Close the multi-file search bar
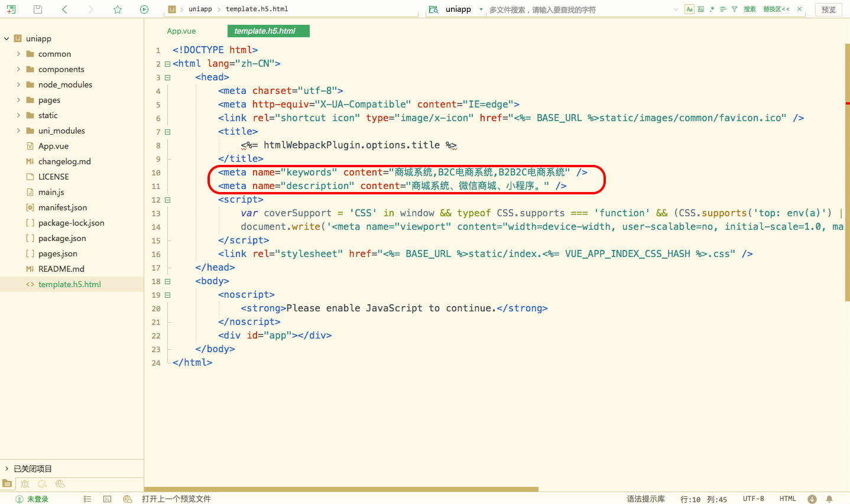850x504 pixels. [800, 9]
